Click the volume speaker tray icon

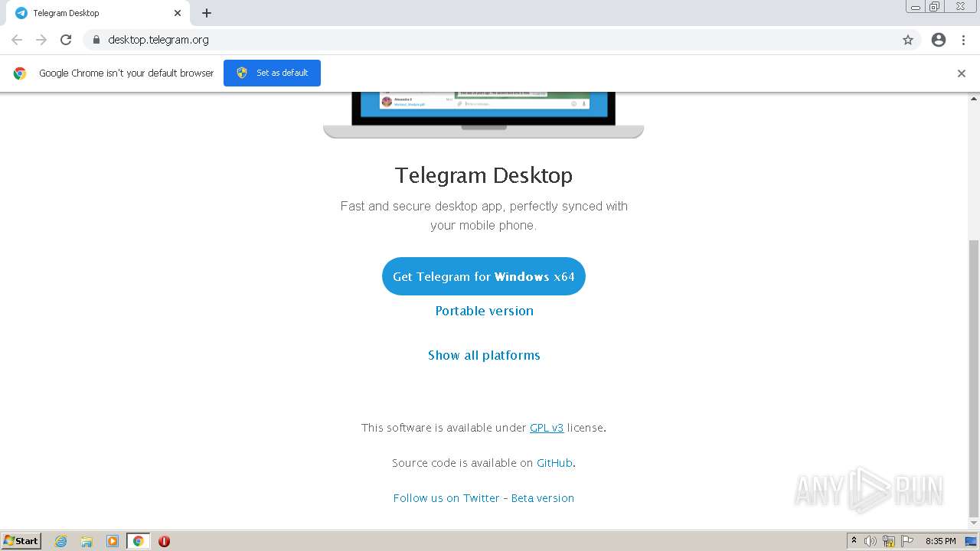click(871, 541)
